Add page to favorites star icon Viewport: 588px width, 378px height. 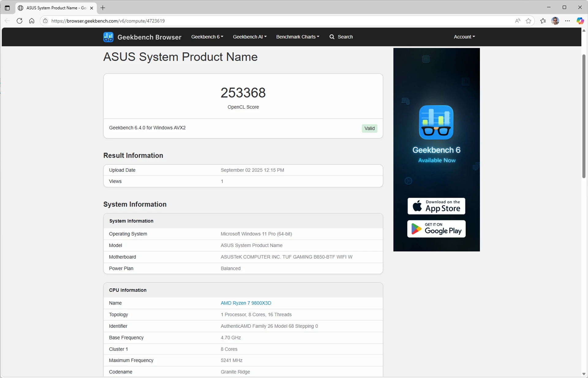[529, 21]
